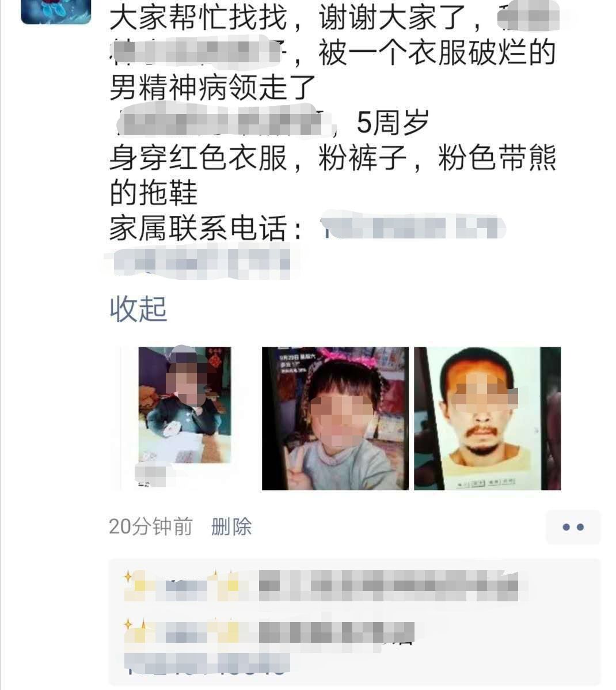Screen dimensions: 616x690
Task: Open the photo of man with mustache
Action: (487, 418)
